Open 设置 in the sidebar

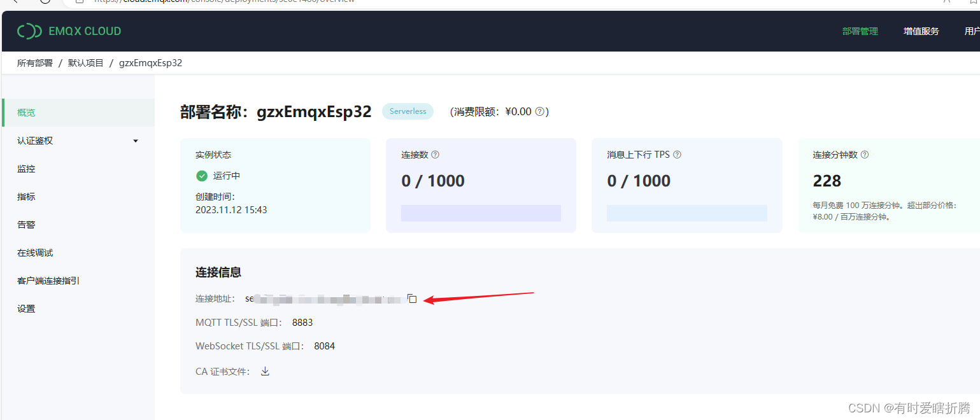[x=78, y=309]
